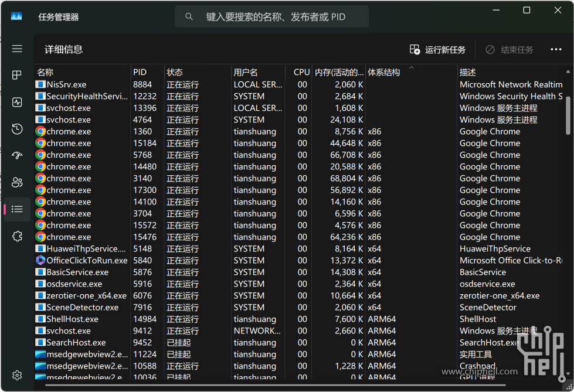This screenshot has width=574, height=392.
Task: Switch to the Users page in sidebar
Action: pos(17,182)
